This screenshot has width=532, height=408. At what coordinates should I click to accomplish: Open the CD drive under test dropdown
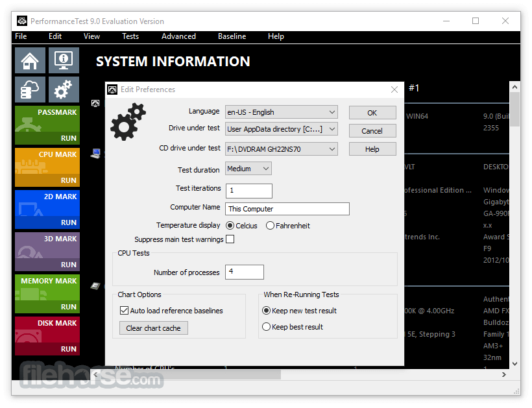pos(282,149)
